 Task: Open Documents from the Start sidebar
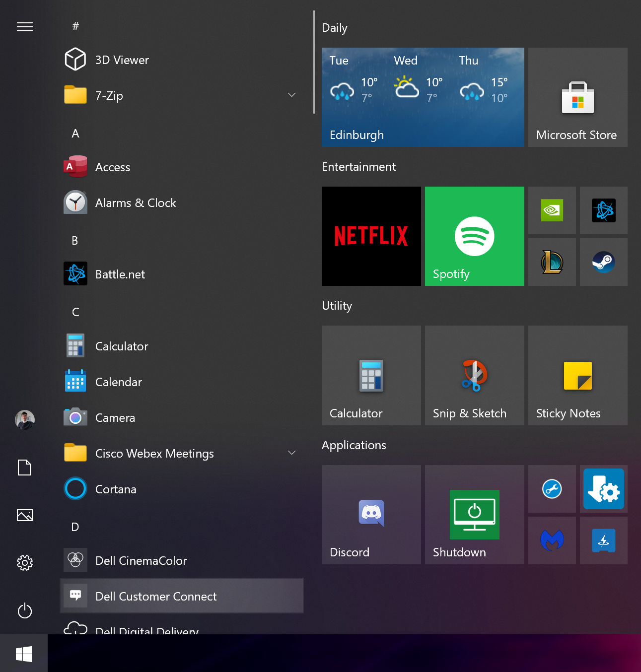[x=24, y=468]
